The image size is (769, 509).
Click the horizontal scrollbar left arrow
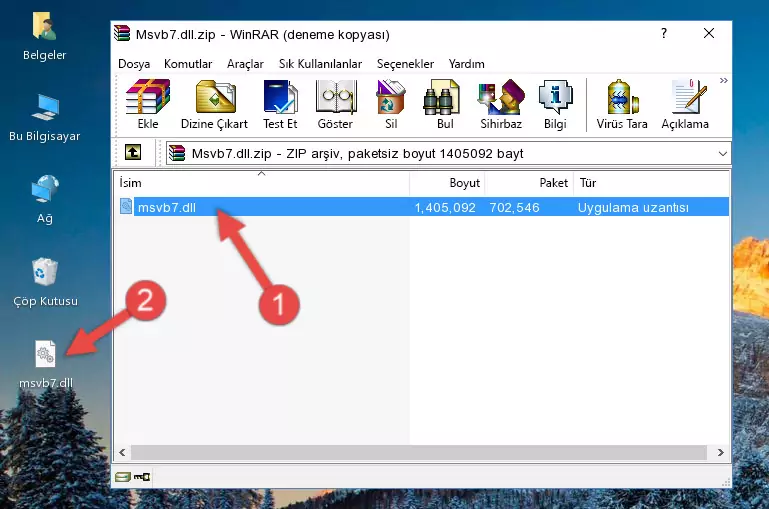[123, 452]
